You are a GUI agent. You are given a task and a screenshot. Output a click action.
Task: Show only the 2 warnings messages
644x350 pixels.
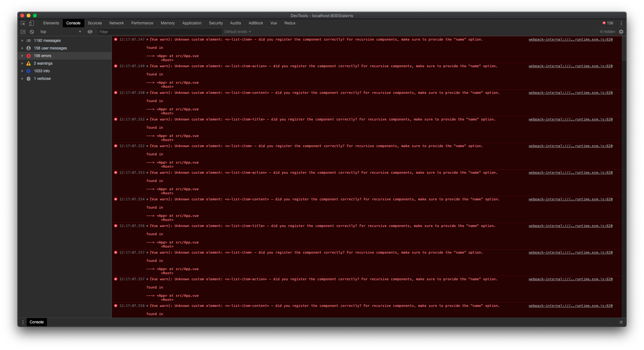tap(43, 63)
